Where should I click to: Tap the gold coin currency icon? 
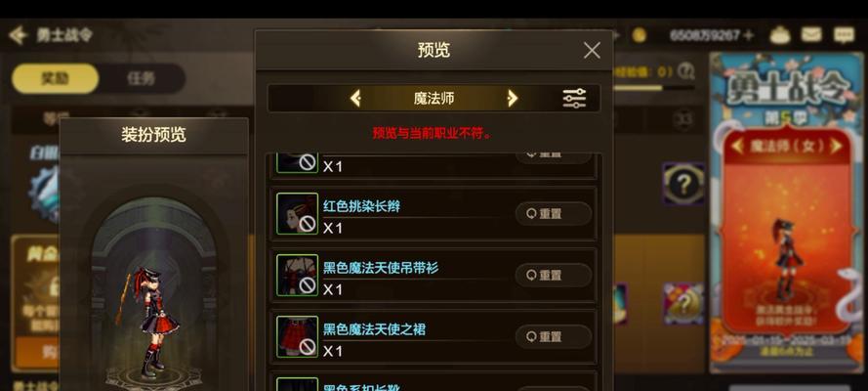tap(639, 35)
